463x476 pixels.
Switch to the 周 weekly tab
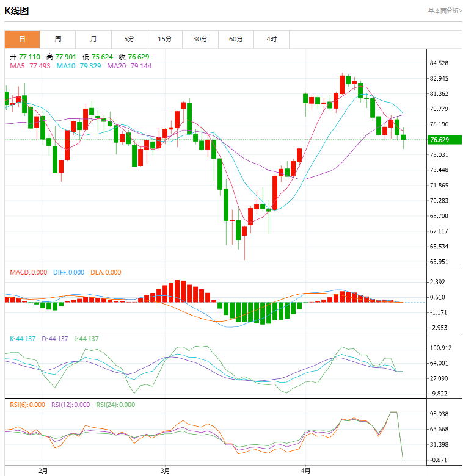click(x=57, y=39)
